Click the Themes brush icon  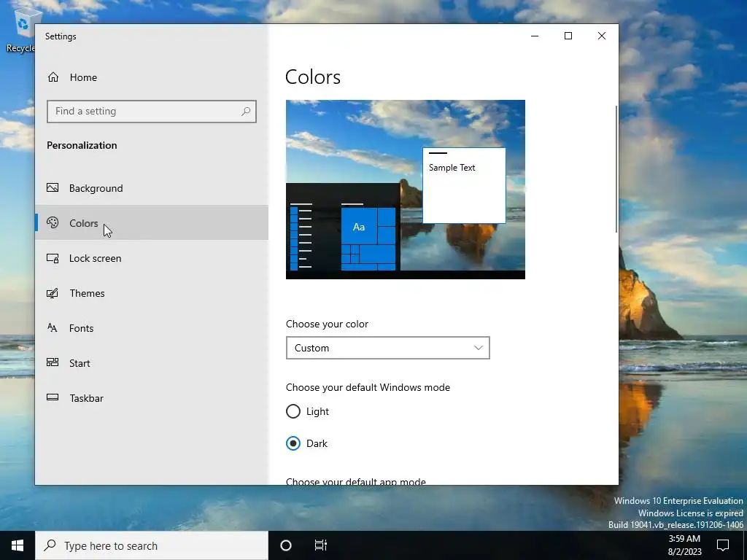click(x=53, y=293)
